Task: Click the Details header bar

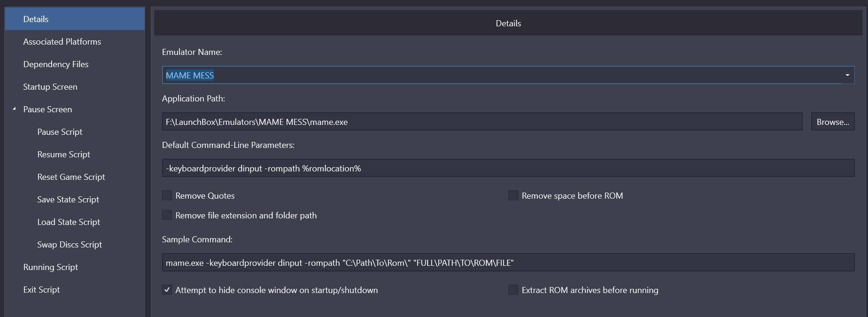Action: pyautogui.click(x=508, y=23)
